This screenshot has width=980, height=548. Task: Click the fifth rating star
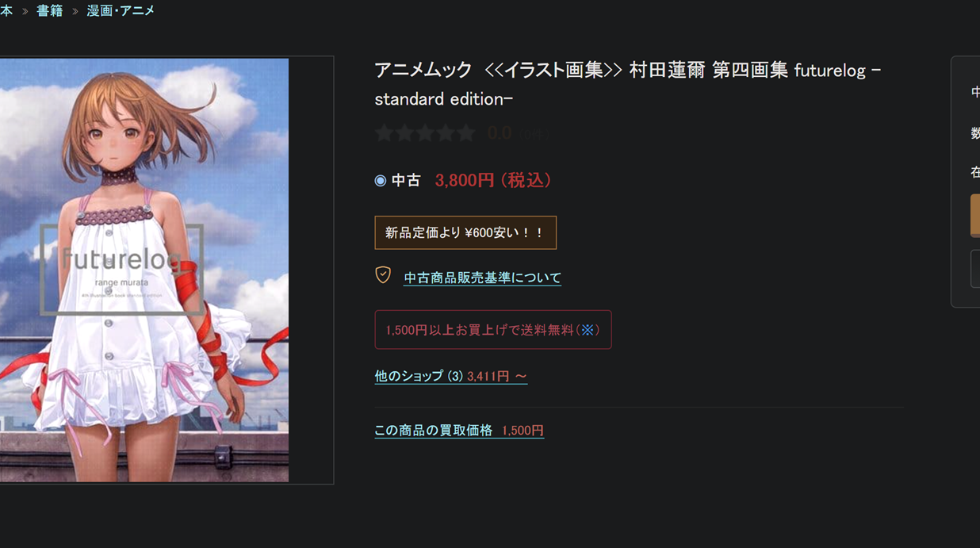coord(467,133)
